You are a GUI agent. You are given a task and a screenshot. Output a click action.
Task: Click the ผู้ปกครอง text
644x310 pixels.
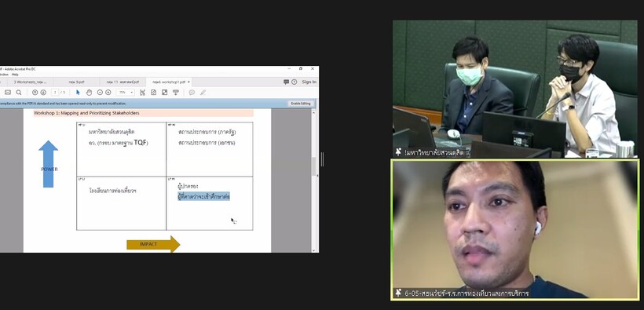click(188, 187)
